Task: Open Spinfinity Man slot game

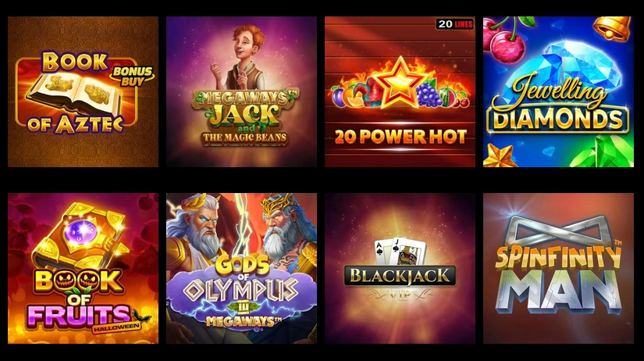Action: click(x=559, y=269)
